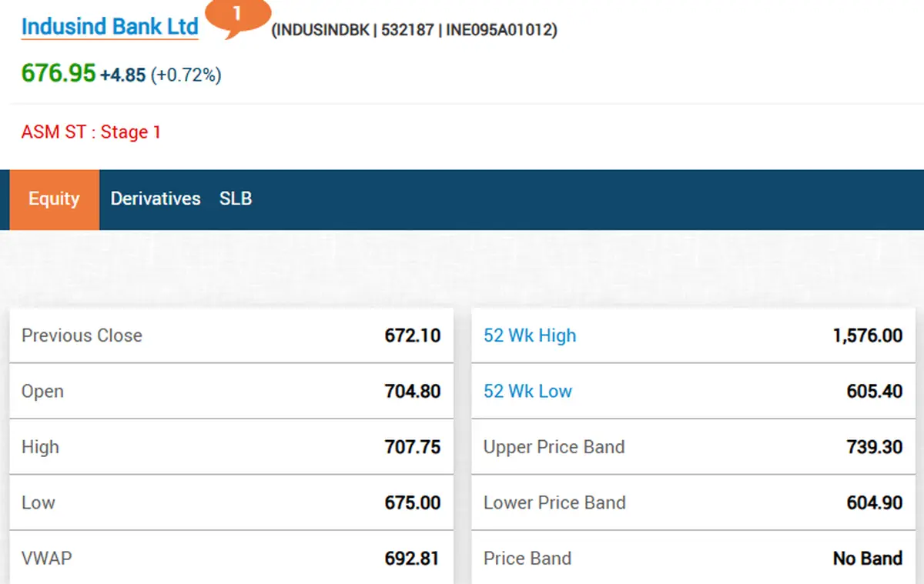The image size is (924, 584).
Task: Click the VWAP value 692.81
Action: pos(413,559)
